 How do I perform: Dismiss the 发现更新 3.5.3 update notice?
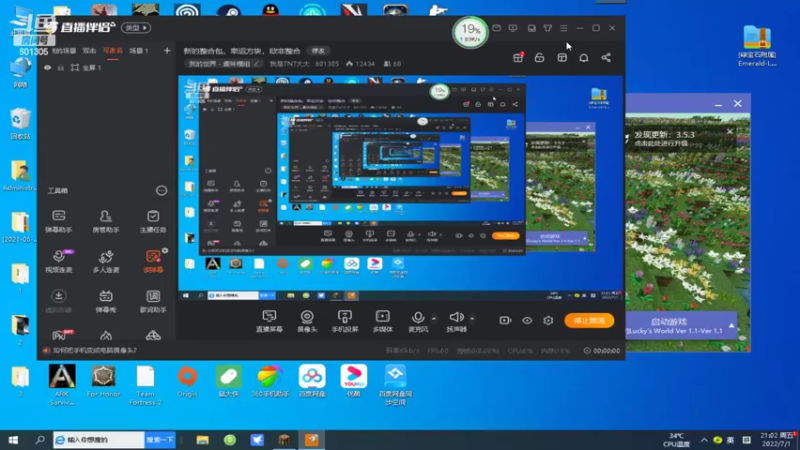730,132
